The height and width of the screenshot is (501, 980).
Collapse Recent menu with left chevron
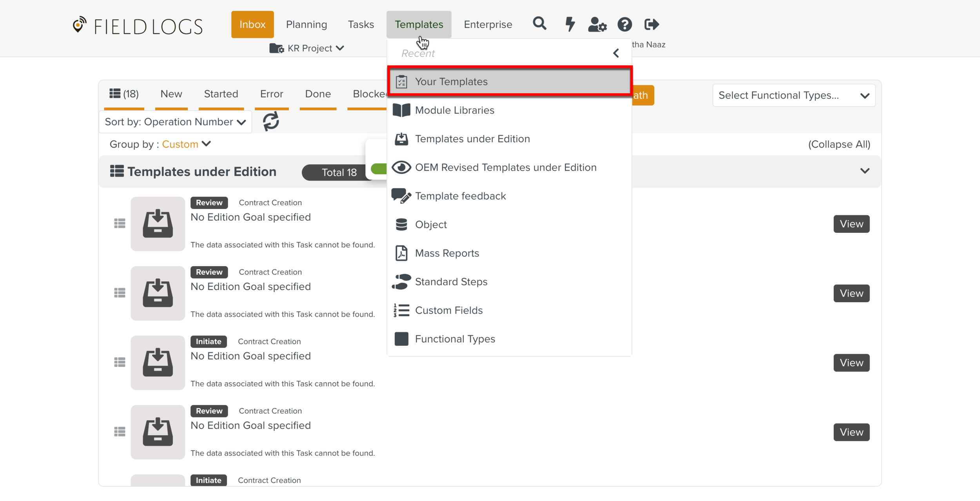coord(616,53)
